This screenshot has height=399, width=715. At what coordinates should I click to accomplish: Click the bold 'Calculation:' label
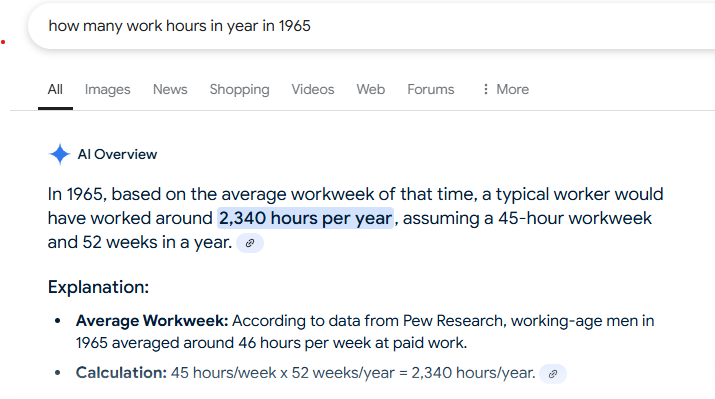121,373
